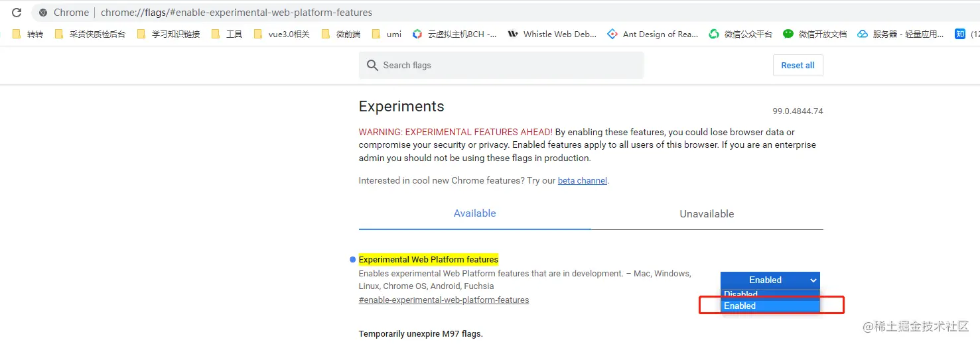The image size is (980, 344).
Task: Expand the 微前端 bookmark folder
Action: point(342,34)
